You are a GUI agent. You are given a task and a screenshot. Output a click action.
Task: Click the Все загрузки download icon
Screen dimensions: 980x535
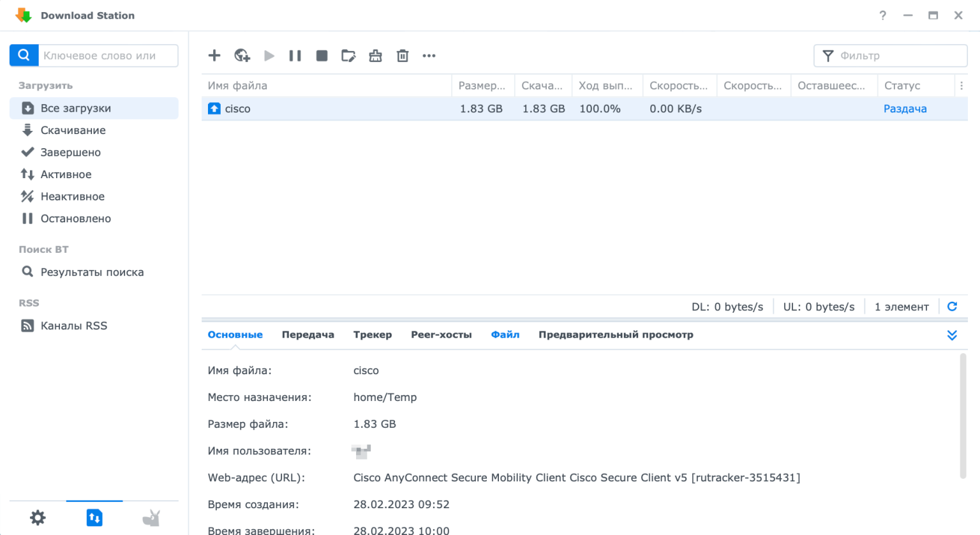27,108
